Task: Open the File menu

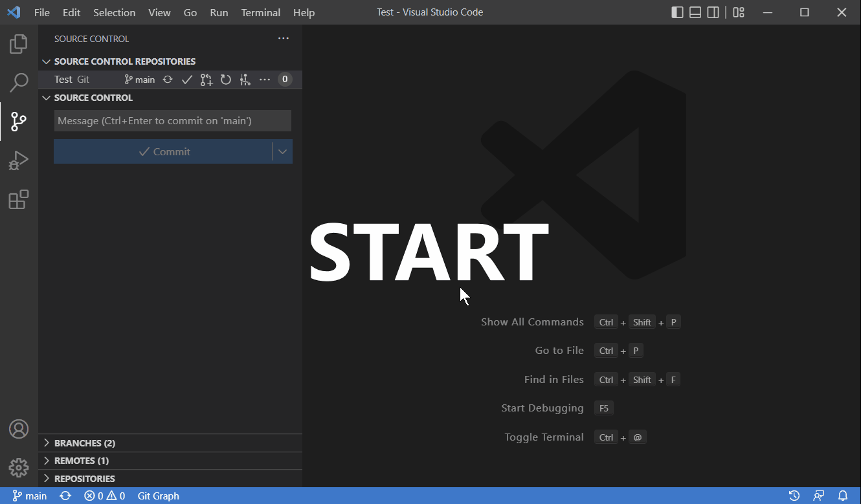Action: (41, 12)
